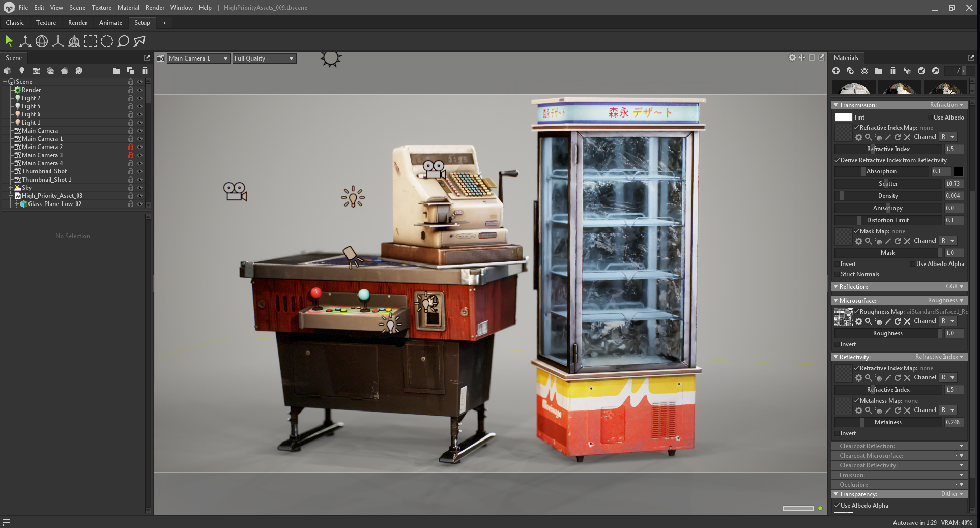980x528 pixels.
Task: Pop out the Materials panel
Action: click(x=971, y=57)
